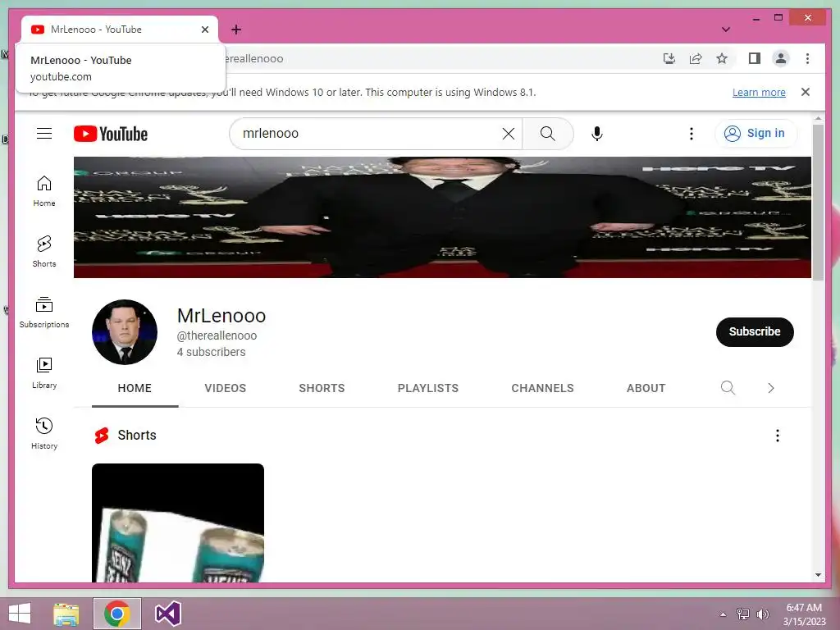Click the @thereallenooo handle text
This screenshot has width=840, height=630.
[x=217, y=336]
